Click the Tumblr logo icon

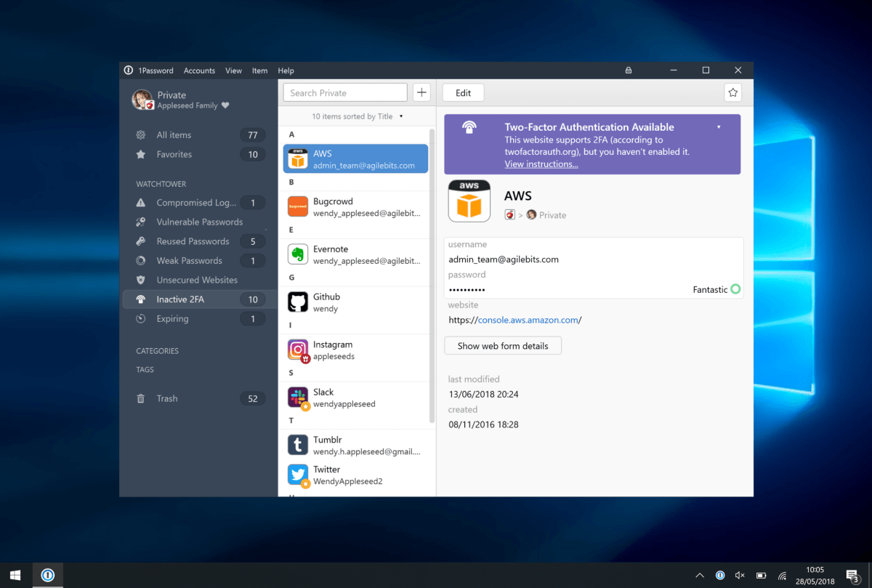click(x=298, y=445)
